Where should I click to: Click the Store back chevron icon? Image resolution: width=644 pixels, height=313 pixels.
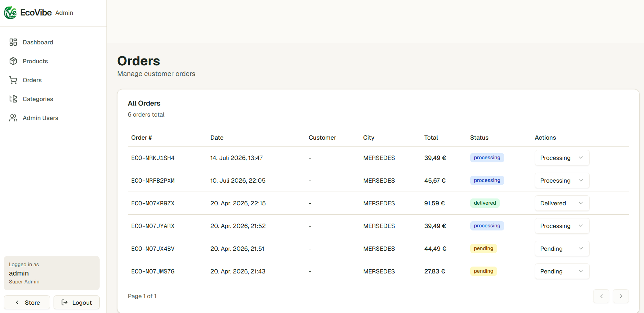17,302
